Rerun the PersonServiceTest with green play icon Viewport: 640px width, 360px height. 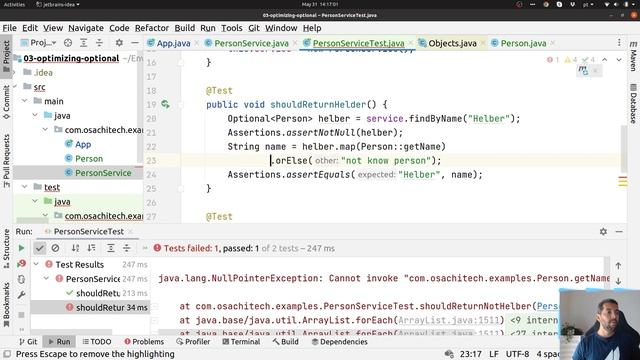point(21,248)
